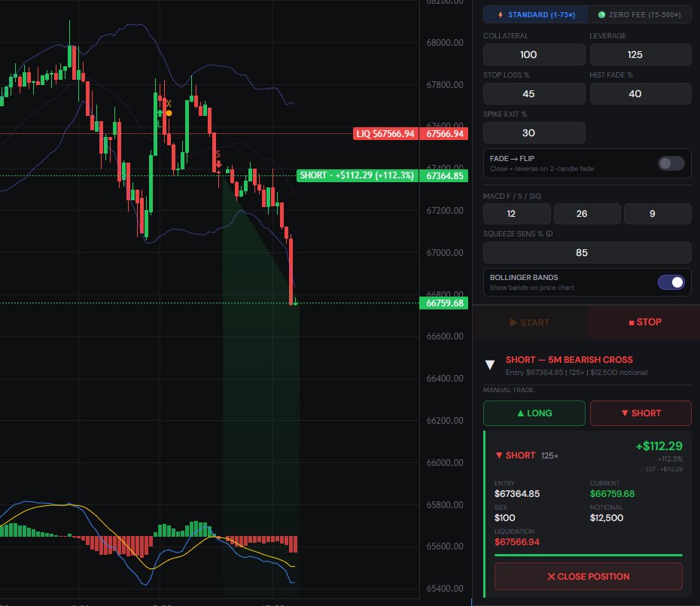This screenshot has height=606, width=700.
Task: Click the current price $66759.68 in the position card
Action: [612, 494]
